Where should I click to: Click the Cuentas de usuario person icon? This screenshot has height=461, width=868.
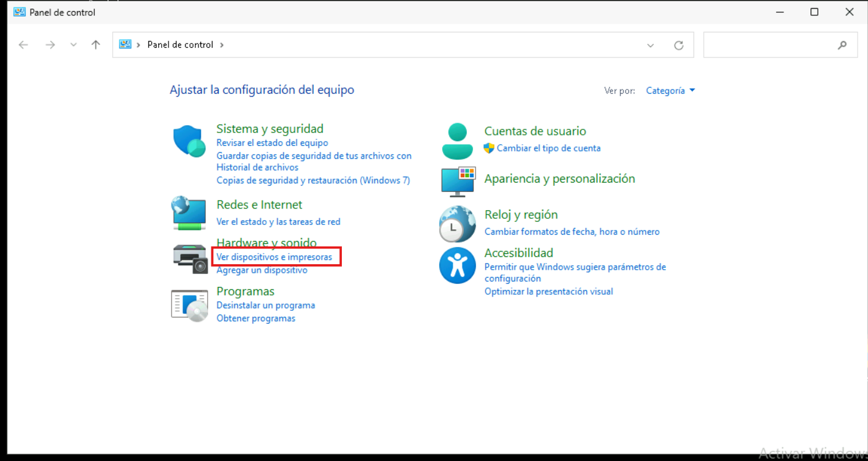(x=457, y=141)
